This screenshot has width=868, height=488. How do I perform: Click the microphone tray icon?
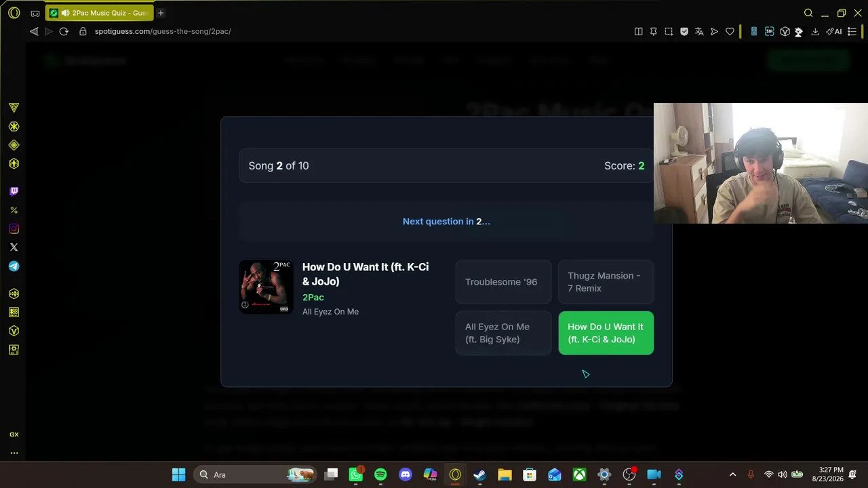pos(751,474)
